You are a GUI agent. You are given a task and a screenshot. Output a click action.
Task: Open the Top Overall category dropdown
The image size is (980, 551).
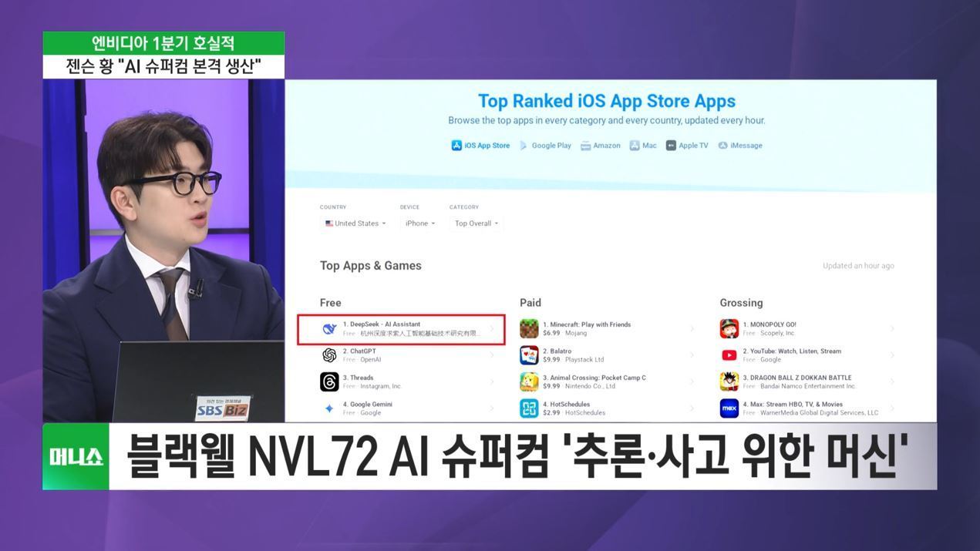point(477,223)
